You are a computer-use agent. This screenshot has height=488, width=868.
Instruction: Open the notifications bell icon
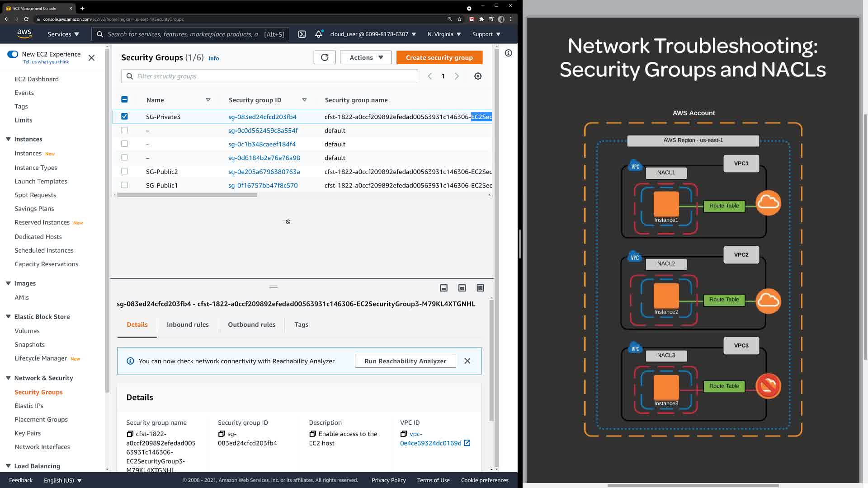coord(319,34)
